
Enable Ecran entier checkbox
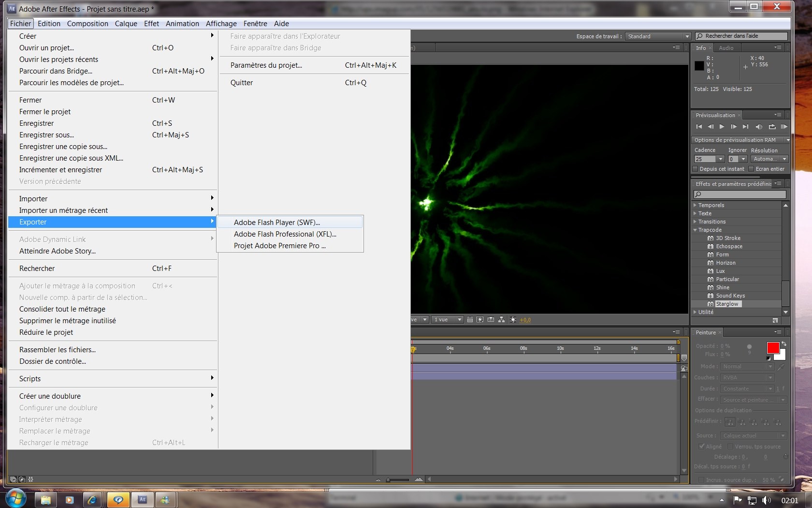(x=751, y=169)
